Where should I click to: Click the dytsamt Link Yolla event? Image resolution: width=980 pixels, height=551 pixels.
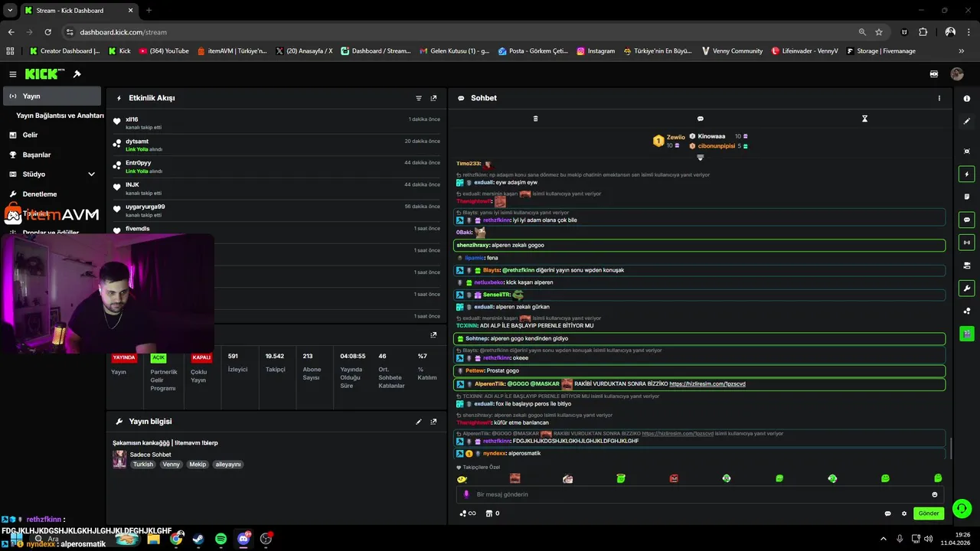pos(276,145)
